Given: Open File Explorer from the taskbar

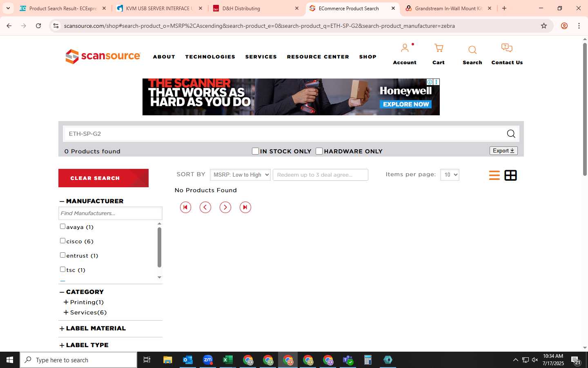Looking at the screenshot, I should click(x=167, y=360).
